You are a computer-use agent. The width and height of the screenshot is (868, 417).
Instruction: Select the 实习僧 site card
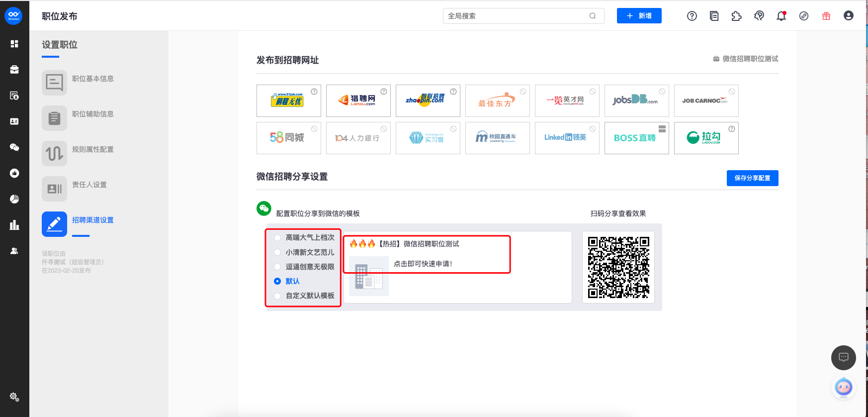(x=428, y=138)
